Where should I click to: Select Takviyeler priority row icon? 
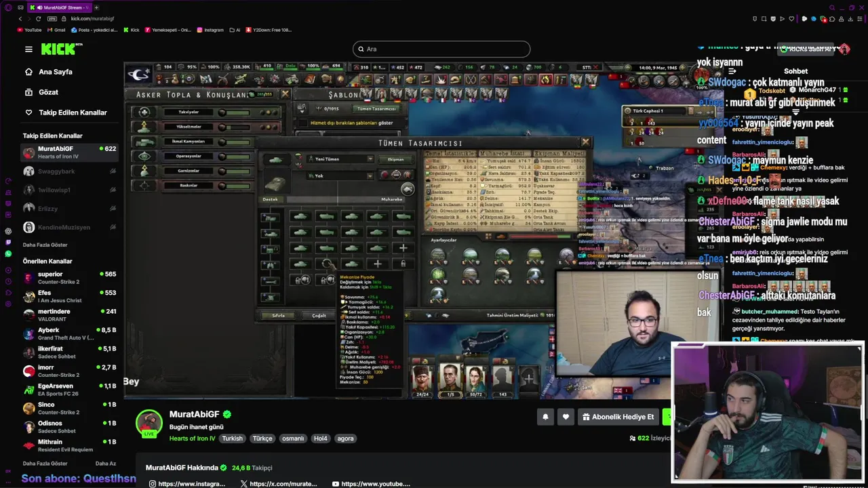click(144, 112)
